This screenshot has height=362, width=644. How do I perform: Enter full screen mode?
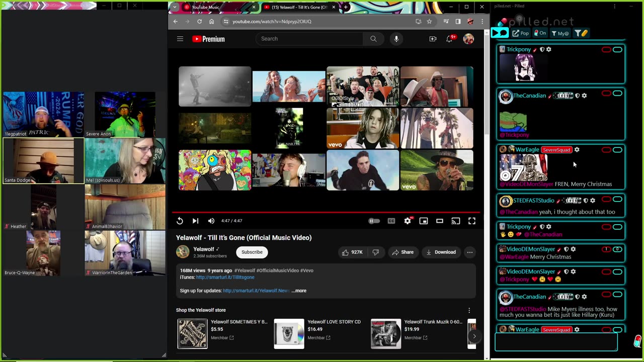[472, 221]
